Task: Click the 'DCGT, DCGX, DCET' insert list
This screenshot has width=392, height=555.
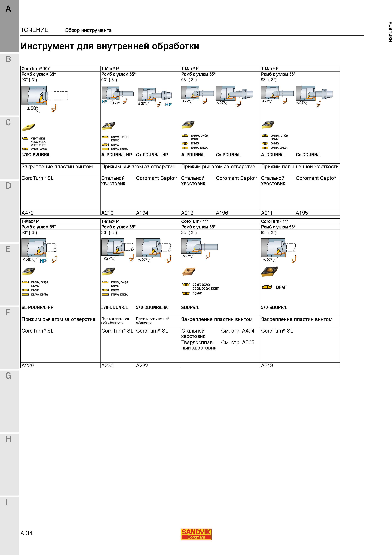Action: 205,288
